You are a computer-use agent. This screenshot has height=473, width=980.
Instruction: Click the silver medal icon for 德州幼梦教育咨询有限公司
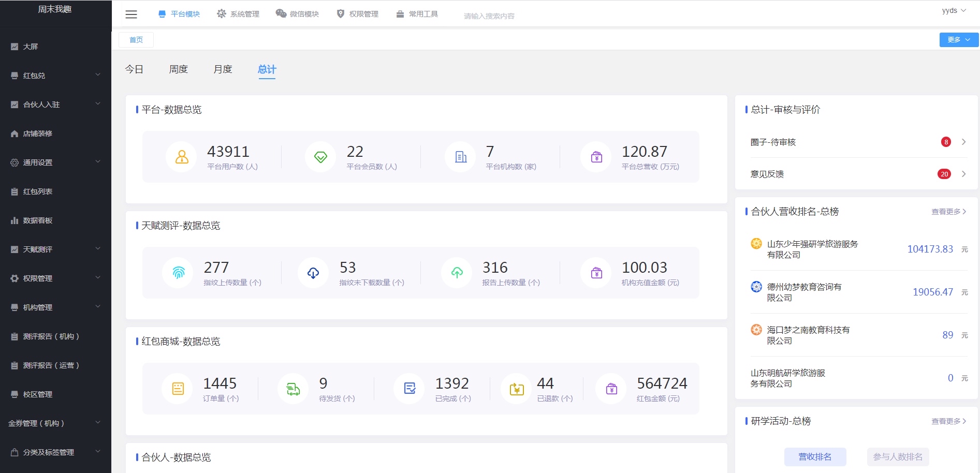click(x=756, y=286)
